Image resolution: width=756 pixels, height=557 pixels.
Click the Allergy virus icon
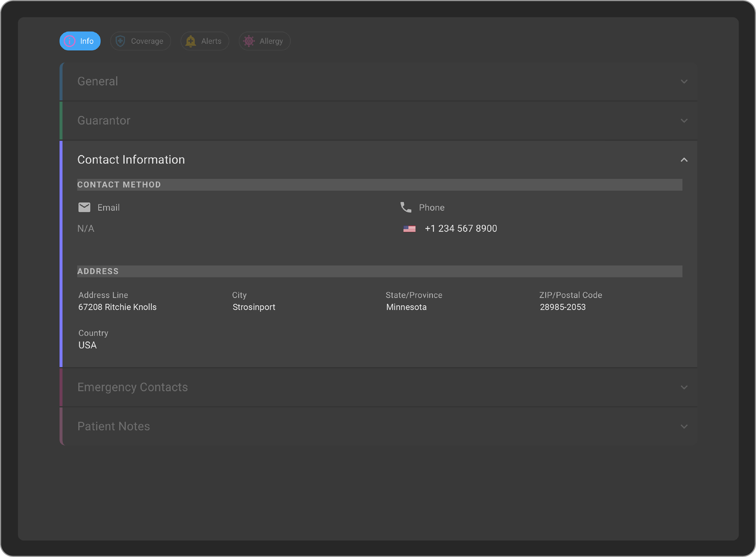[x=249, y=41]
